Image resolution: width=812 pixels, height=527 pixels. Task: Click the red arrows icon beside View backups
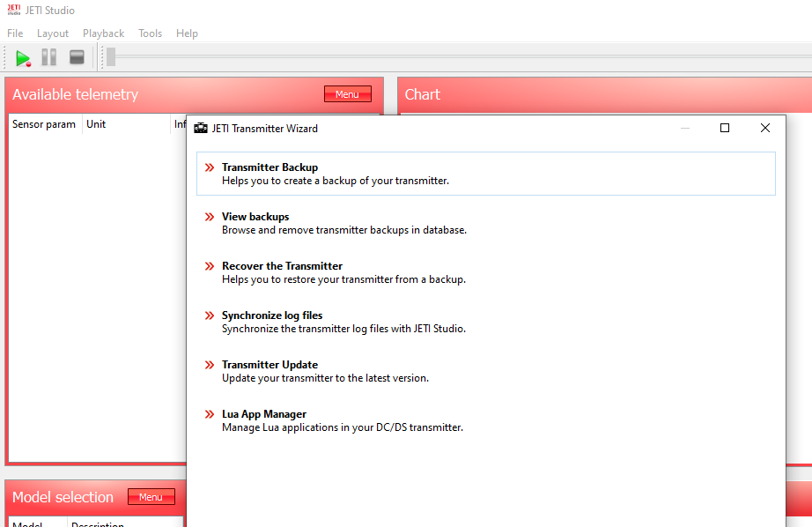(x=210, y=217)
